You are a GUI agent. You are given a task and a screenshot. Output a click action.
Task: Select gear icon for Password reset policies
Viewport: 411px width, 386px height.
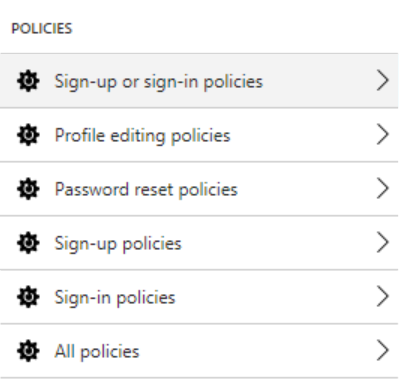(x=28, y=189)
